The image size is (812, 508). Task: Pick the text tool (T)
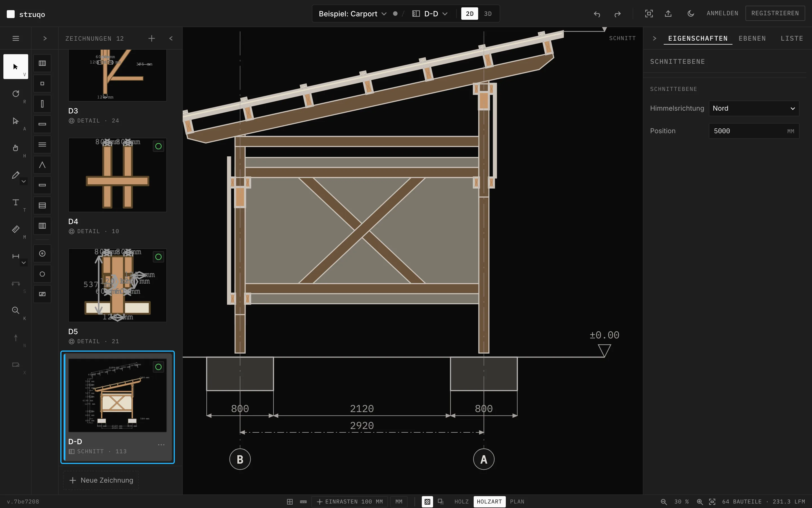(16, 202)
